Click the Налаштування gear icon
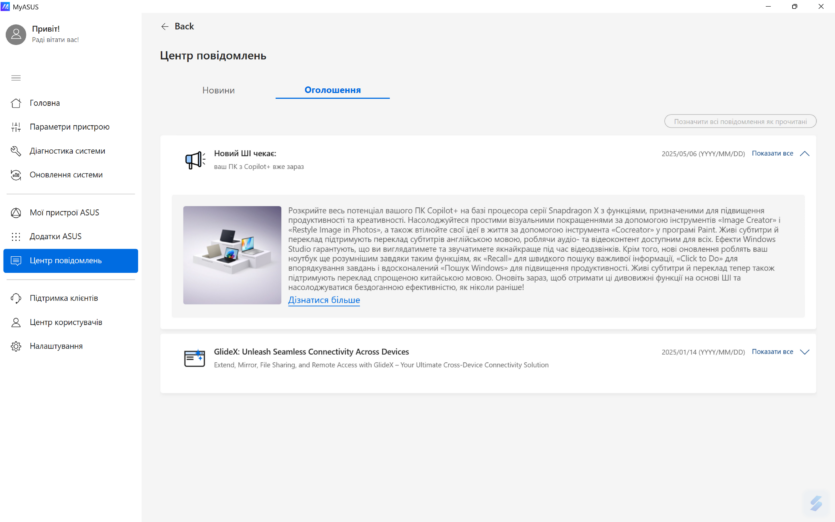The width and height of the screenshot is (835, 522). coord(16,346)
